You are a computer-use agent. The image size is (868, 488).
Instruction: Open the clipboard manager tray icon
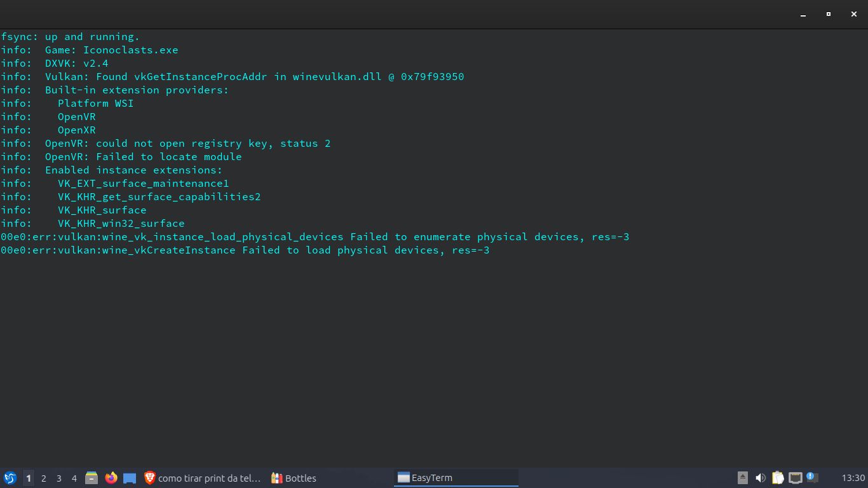click(x=778, y=478)
